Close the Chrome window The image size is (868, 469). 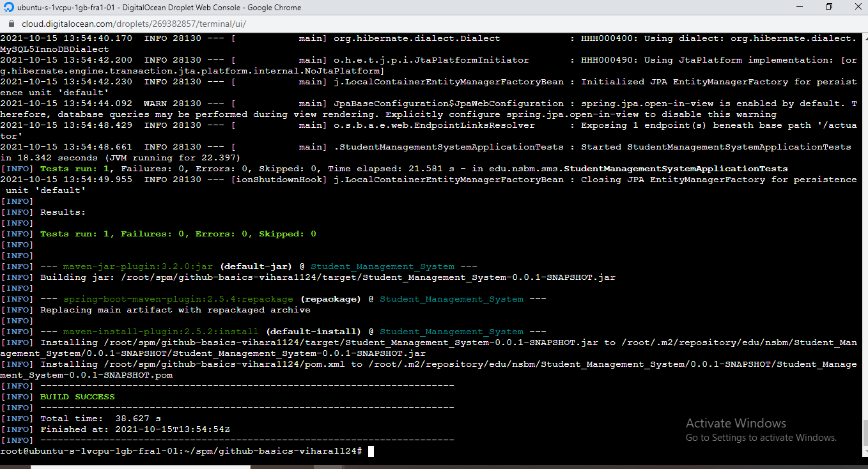pyautogui.click(x=856, y=7)
